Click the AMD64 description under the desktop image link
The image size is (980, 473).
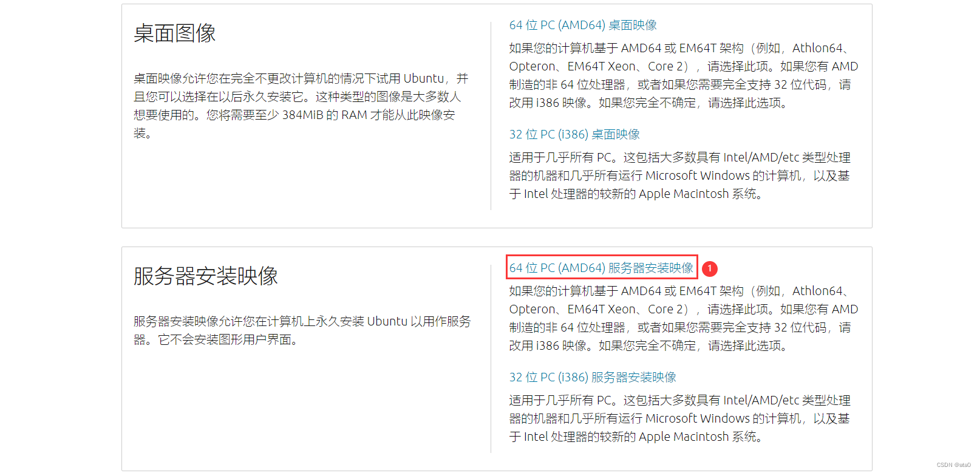click(x=684, y=75)
